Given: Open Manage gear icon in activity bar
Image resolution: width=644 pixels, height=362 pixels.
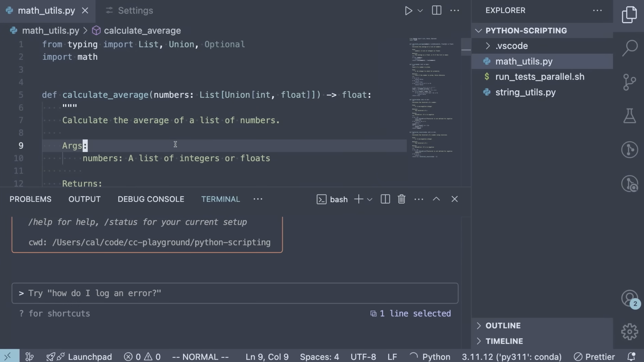Looking at the screenshot, I should (629, 332).
